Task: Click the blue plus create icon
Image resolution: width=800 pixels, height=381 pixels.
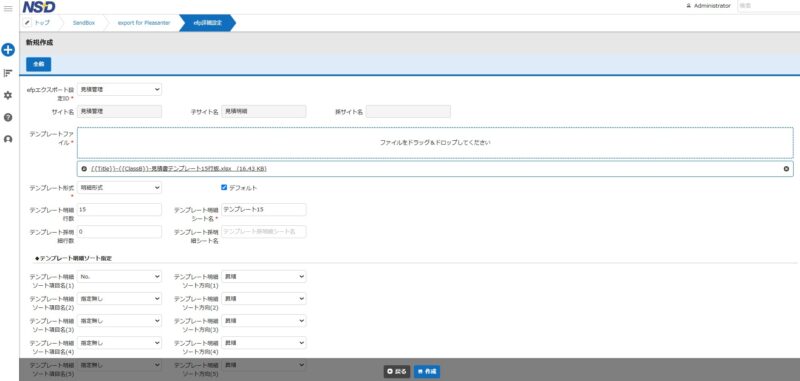Action: pos(8,49)
